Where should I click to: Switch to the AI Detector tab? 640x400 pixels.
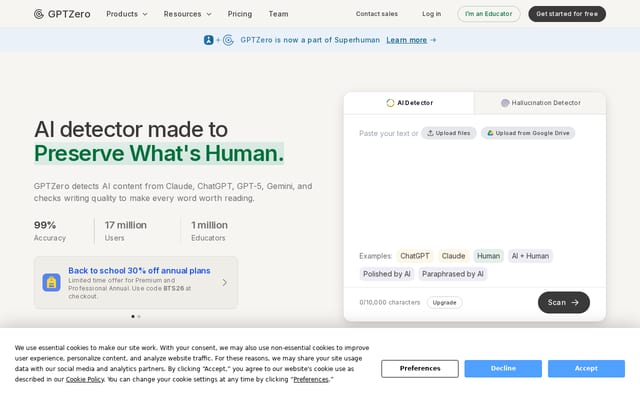(409, 103)
